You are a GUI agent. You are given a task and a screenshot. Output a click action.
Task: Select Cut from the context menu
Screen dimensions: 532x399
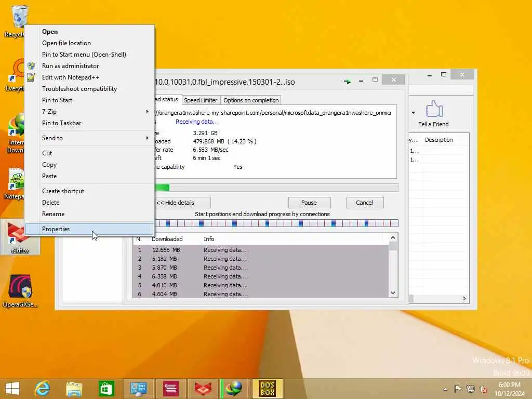(x=89, y=153)
